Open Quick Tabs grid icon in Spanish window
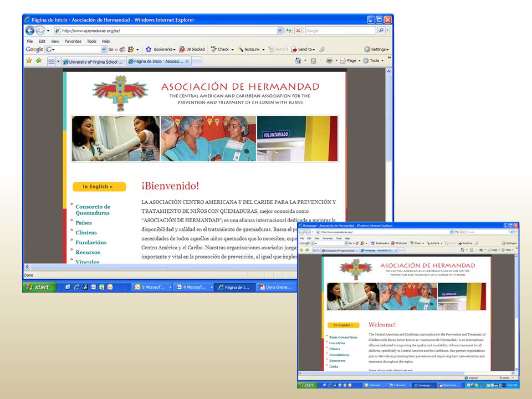This screenshot has width=532, height=399. pyautogui.click(x=51, y=62)
